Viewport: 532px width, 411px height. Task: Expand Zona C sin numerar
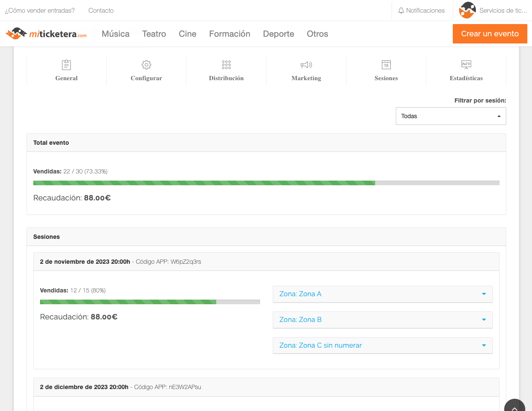[x=382, y=346]
